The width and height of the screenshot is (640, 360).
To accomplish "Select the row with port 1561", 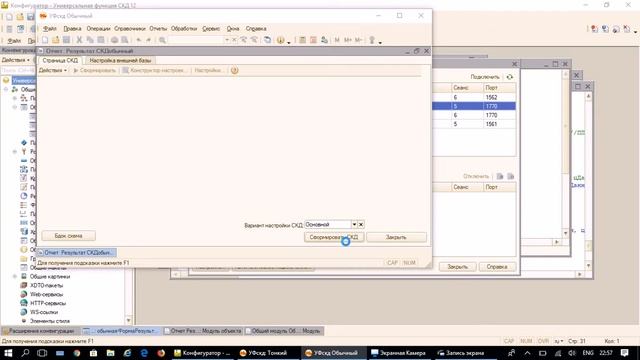I will 474,124.
